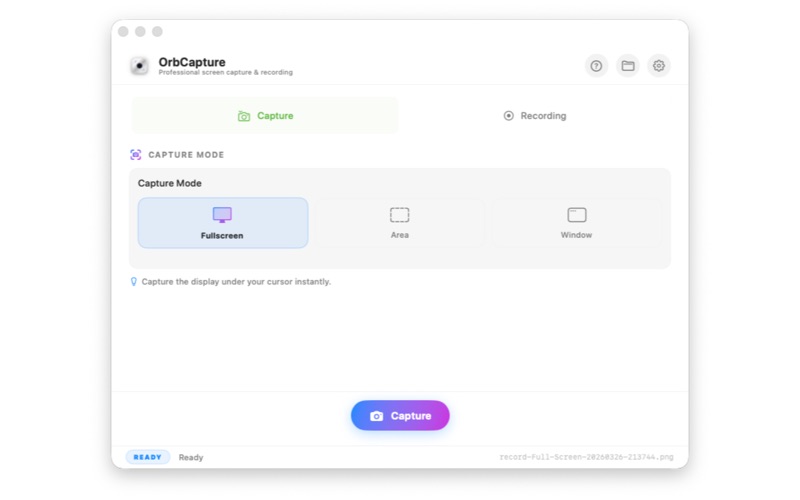Click the hint text about display under cursor
800x500 pixels.
tap(236, 282)
